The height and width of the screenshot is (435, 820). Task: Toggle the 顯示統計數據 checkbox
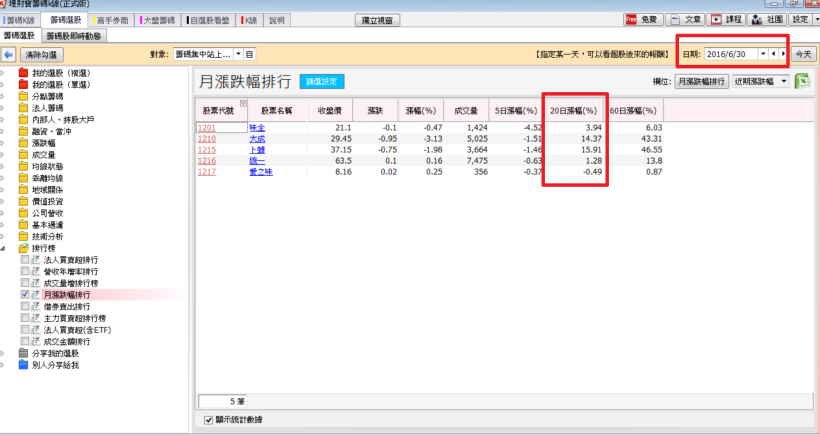[209, 420]
